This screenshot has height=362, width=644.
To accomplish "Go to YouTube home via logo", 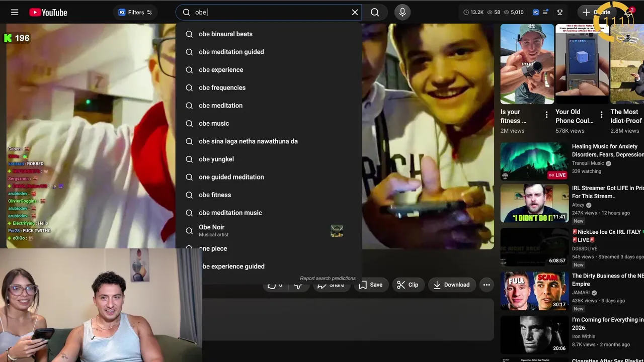I will click(48, 13).
